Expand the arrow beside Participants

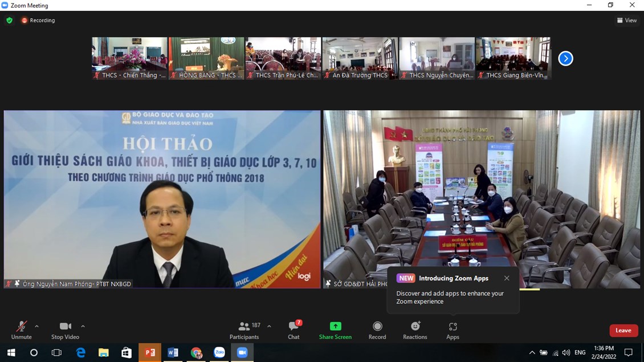tap(269, 327)
